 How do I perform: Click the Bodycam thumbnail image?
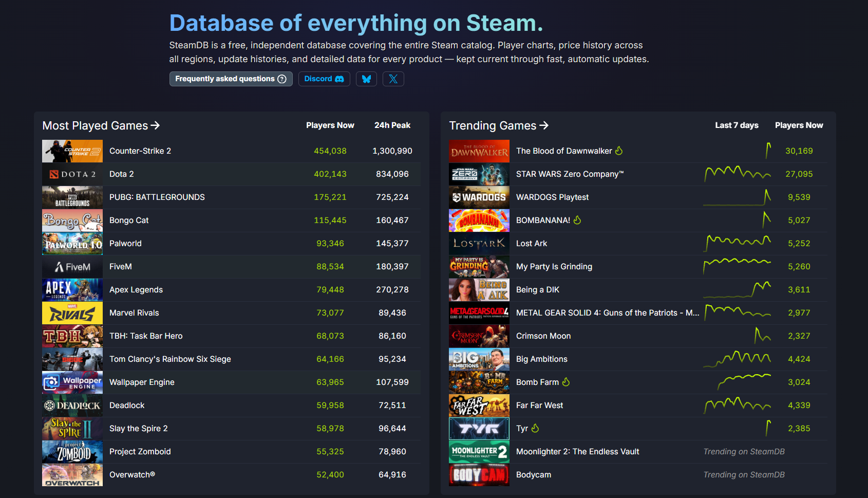coord(479,475)
